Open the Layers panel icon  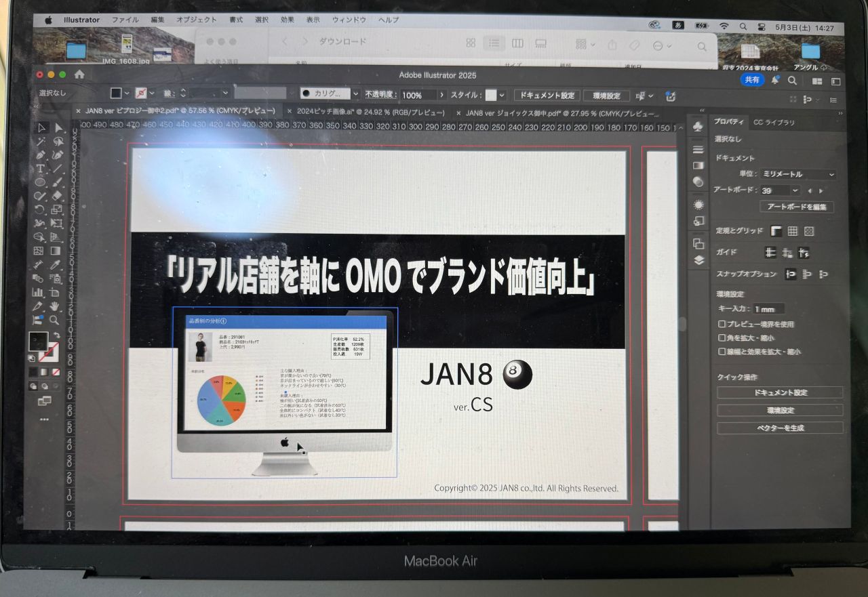coord(698,260)
